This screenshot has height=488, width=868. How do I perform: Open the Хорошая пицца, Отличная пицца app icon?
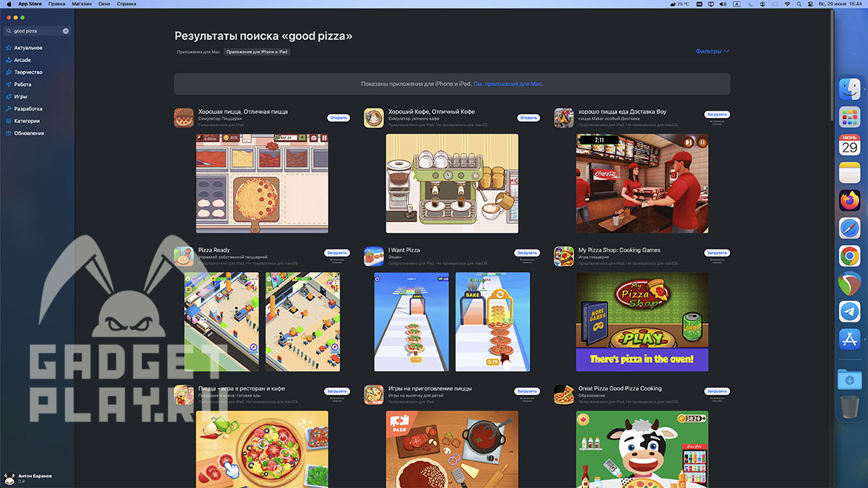(184, 118)
